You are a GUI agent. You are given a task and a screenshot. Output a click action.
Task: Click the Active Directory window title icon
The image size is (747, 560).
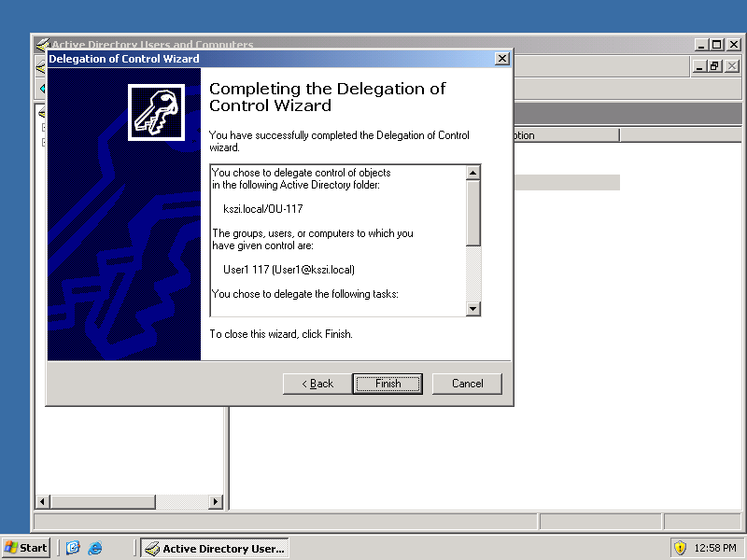[42, 44]
